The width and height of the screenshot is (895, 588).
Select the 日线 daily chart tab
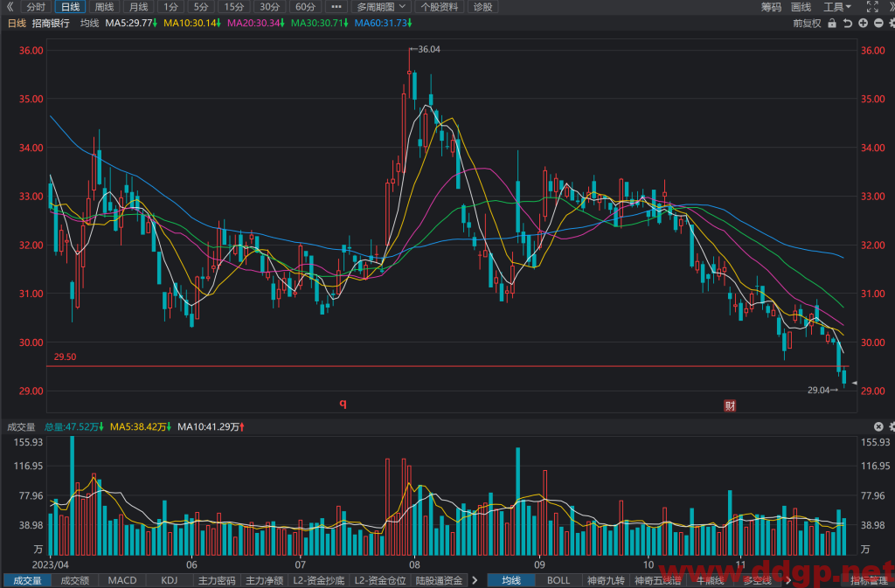(x=70, y=7)
